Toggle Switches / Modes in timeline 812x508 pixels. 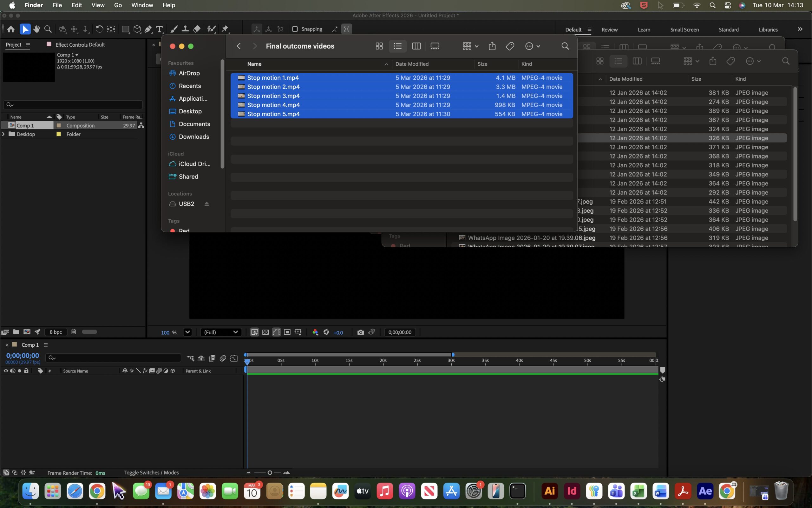click(151, 472)
